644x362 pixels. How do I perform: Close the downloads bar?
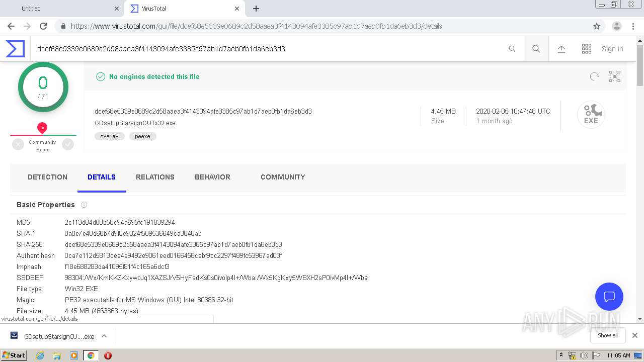635,335
